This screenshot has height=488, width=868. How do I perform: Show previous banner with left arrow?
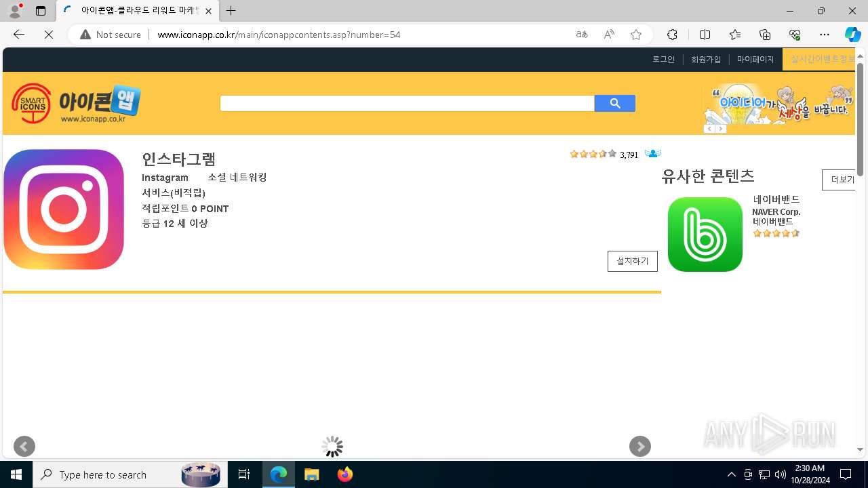pos(709,129)
